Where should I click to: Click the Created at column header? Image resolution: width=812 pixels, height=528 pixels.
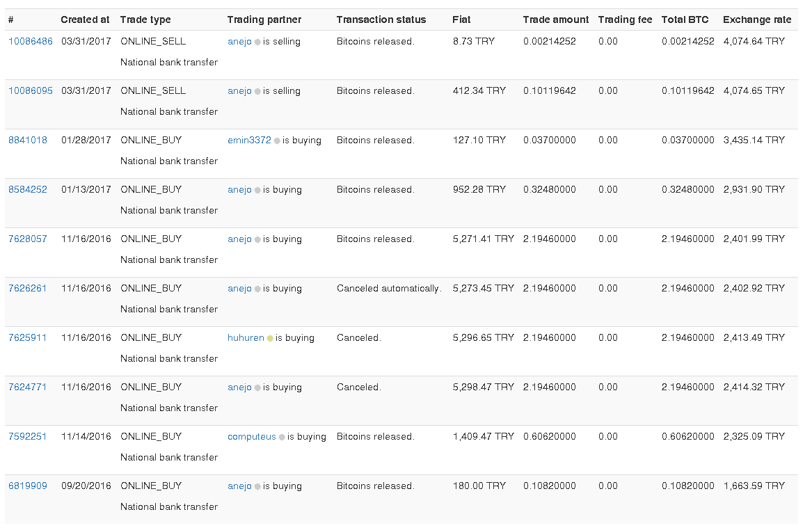point(85,19)
